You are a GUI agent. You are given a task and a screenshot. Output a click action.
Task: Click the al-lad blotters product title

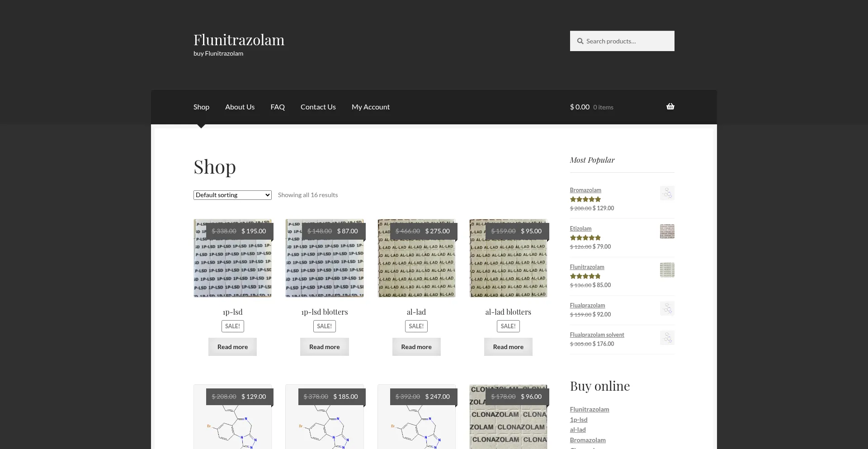(508, 312)
